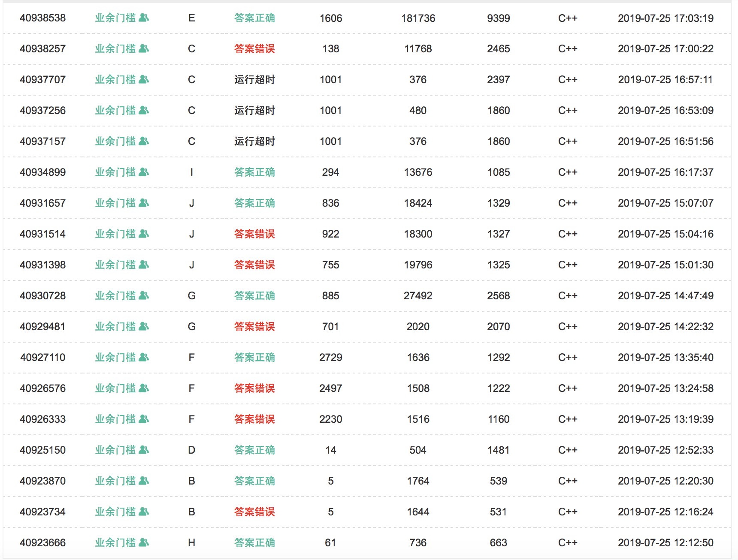The image size is (738, 560).
Task: Click the group icon in row 40925150
Action: (144, 450)
